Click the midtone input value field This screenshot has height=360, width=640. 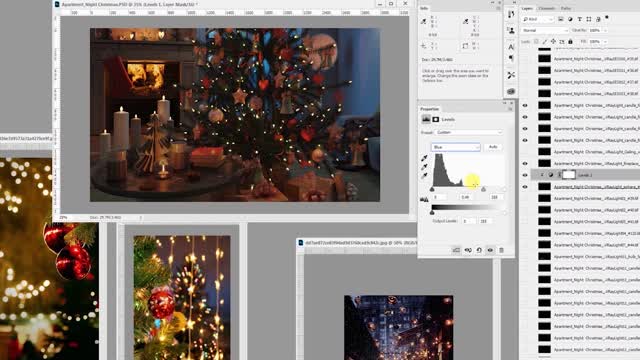click(466, 197)
